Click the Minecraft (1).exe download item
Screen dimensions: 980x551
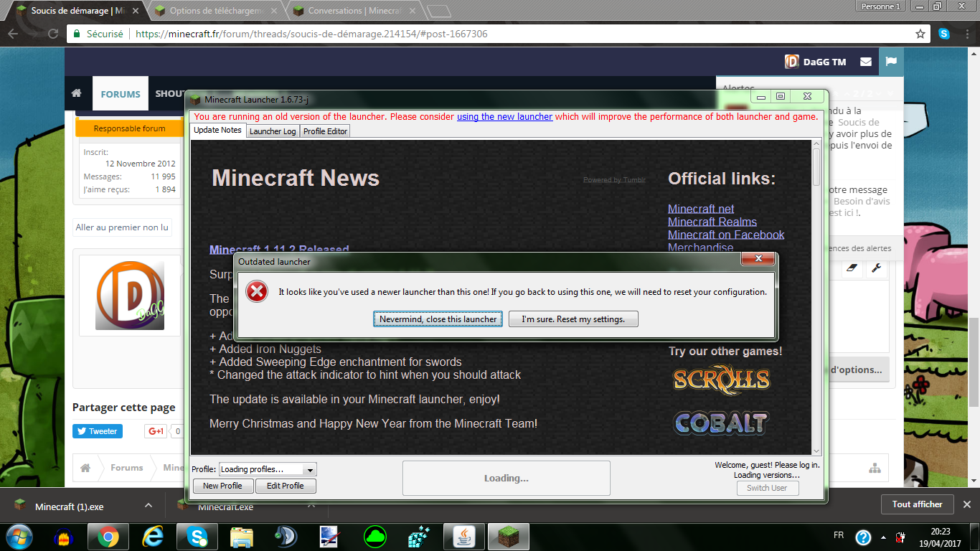pos(70,507)
